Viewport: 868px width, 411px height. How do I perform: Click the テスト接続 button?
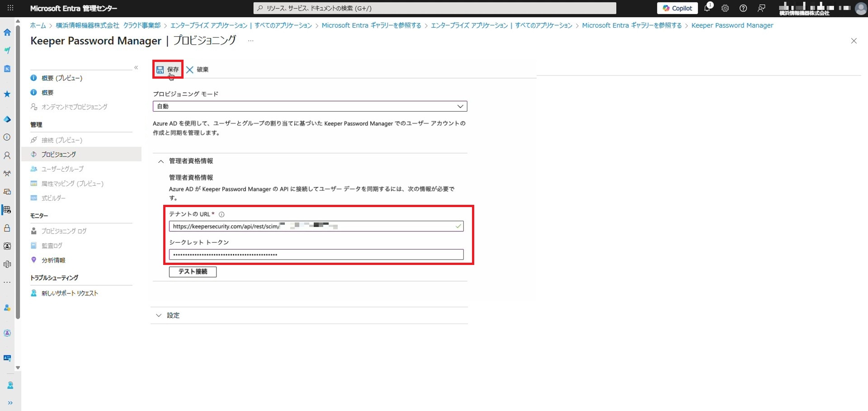coord(193,272)
